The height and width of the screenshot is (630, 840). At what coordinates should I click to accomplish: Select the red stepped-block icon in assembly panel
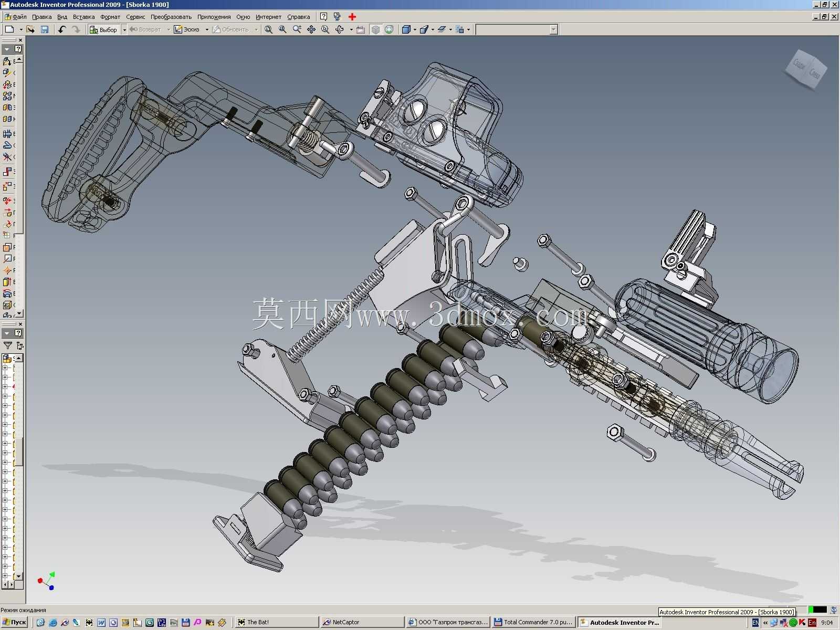(7, 172)
